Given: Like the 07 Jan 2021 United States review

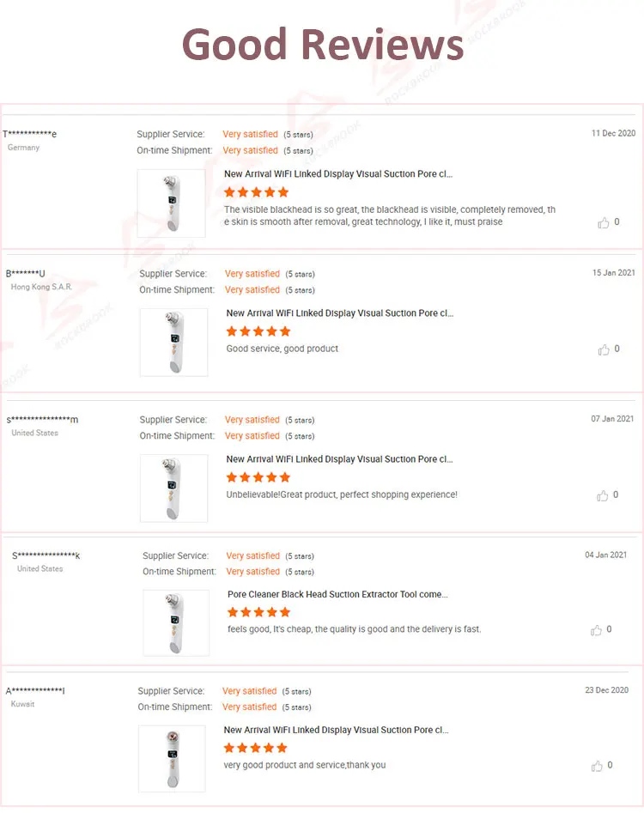Looking at the screenshot, I should pyautogui.click(x=604, y=495).
